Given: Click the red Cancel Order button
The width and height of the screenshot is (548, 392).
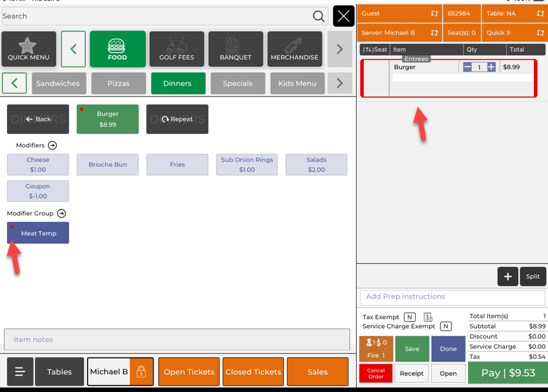Looking at the screenshot, I should pos(375,374).
